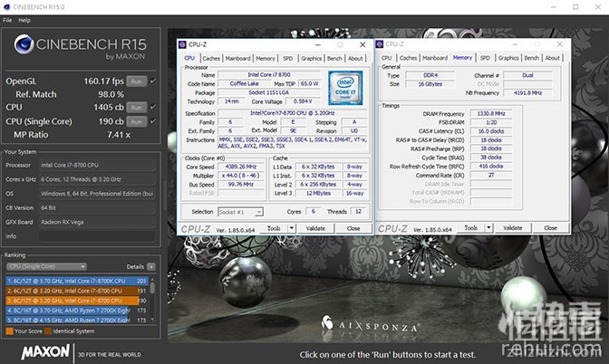Switch to Memory tab in left CPU-Z window
Screen dimensions: 609x364
266,58
